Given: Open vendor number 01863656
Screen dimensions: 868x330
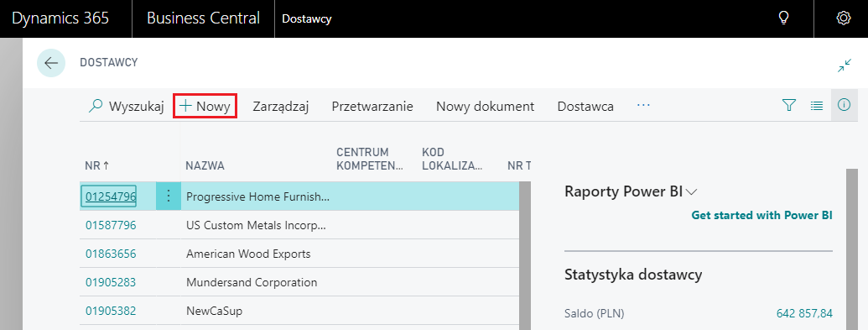Looking at the screenshot, I should click(111, 254).
